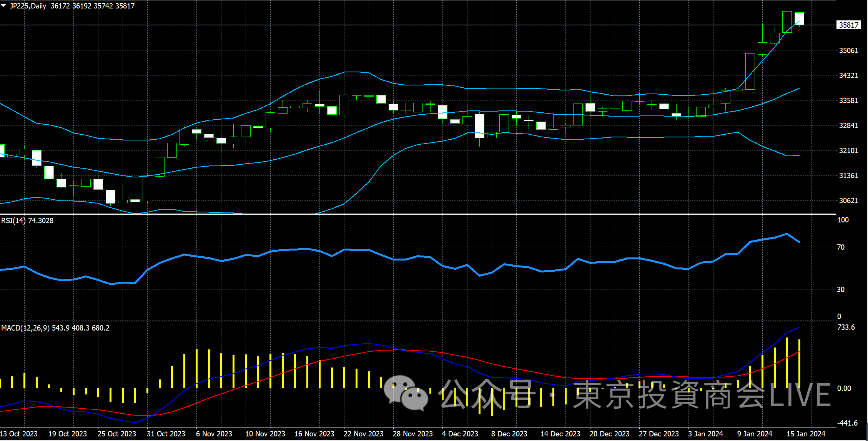
Task: Select the current price tag 35817
Action: click(x=848, y=25)
